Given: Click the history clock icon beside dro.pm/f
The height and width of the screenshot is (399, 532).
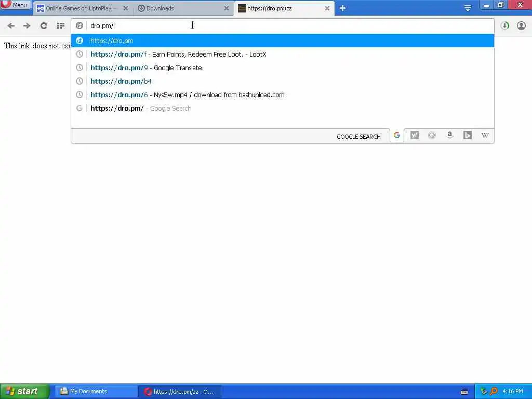Looking at the screenshot, I should (79, 54).
